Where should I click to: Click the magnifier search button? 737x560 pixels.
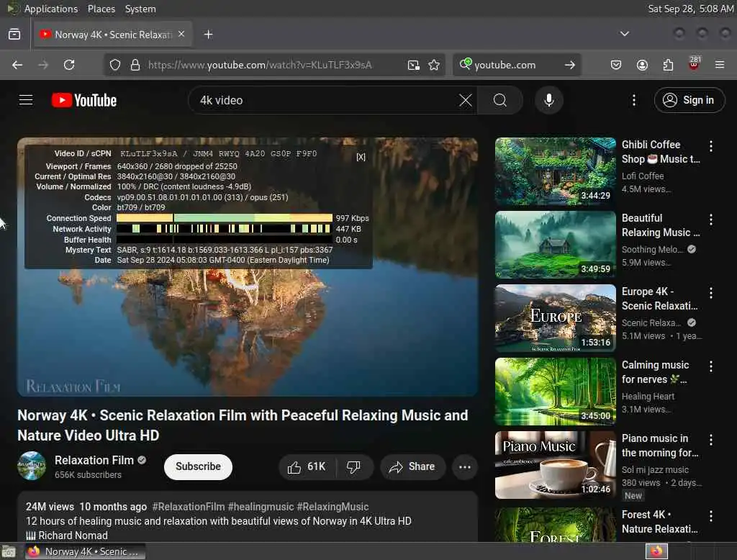pos(500,100)
